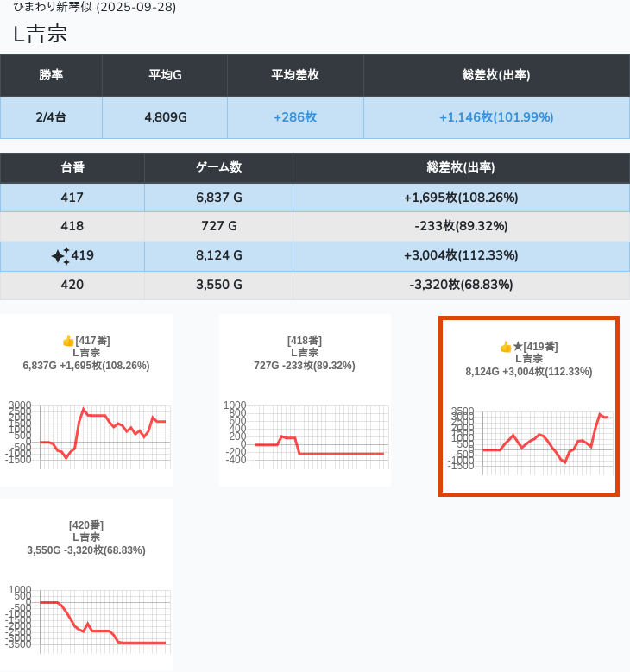This screenshot has height=672, width=630.
Task: Select the 8,124 G cell for machine 419
Action: click(218, 255)
